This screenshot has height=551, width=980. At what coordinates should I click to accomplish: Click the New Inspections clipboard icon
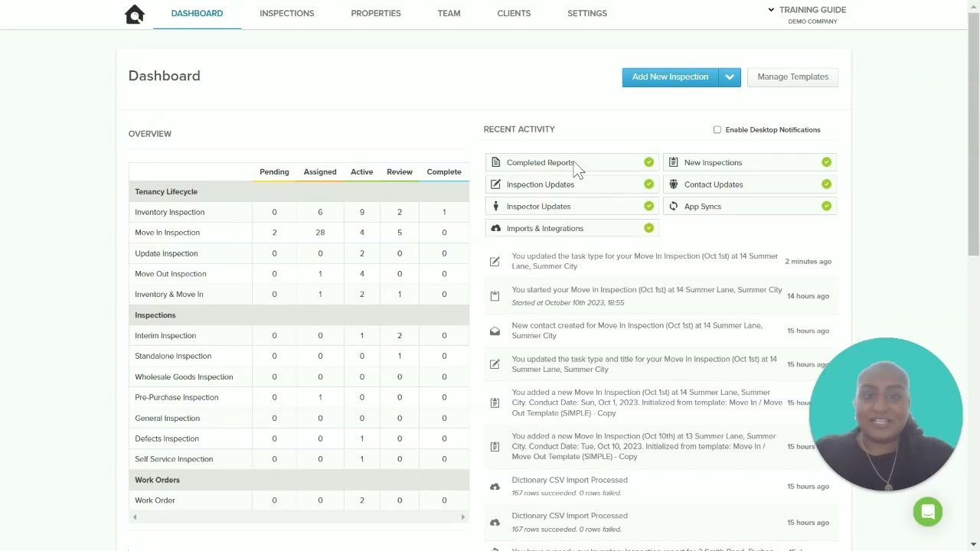click(x=673, y=162)
